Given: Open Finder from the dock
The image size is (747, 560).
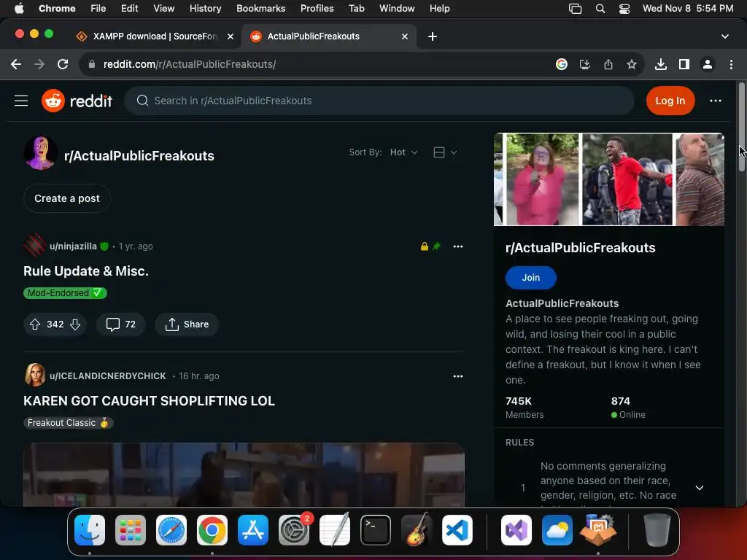Looking at the screenshot, I should click(x=90, y=530).
